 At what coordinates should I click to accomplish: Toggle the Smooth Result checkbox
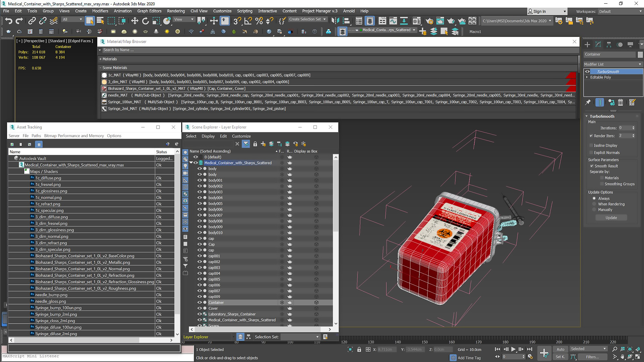592,166
